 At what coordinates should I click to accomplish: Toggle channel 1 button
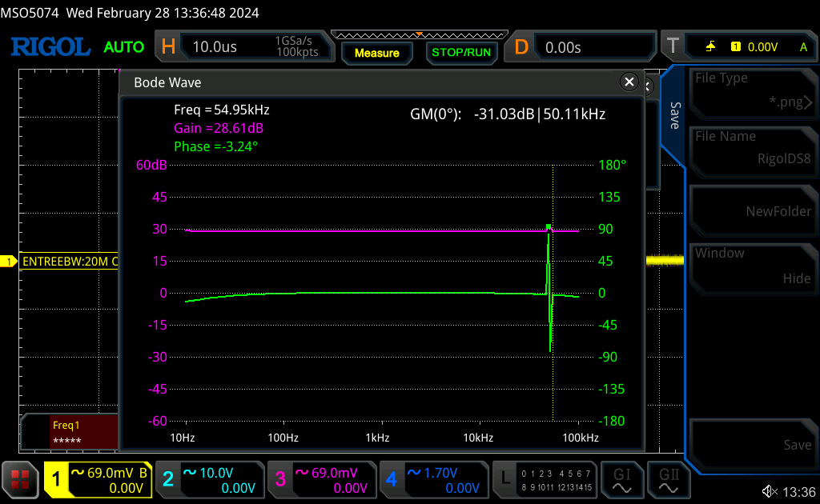57,479
